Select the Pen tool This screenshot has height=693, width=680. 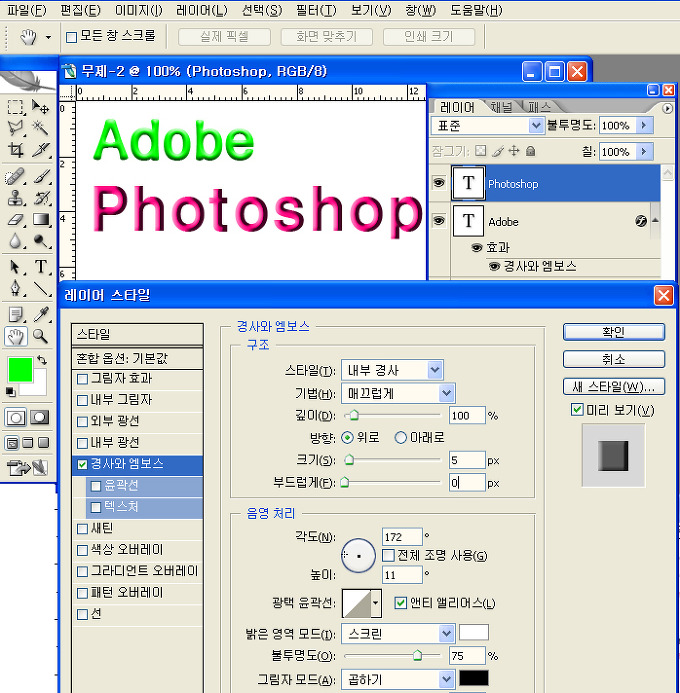tap(15, 288)
